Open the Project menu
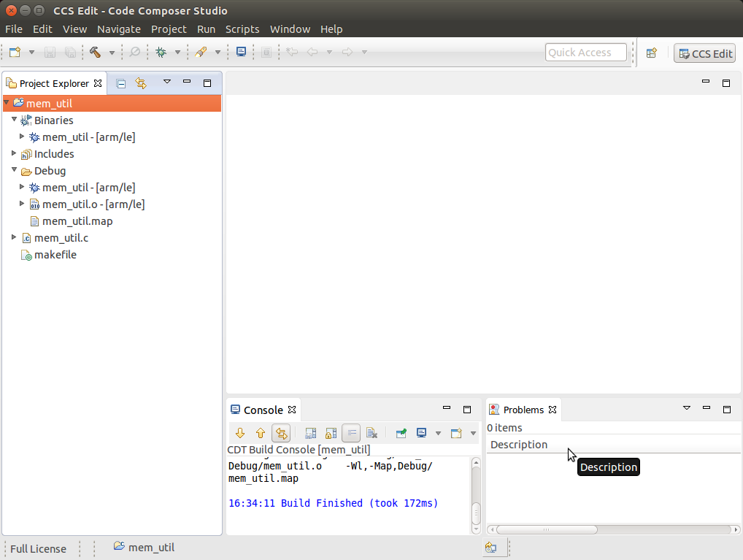 (x=169, y=29)
